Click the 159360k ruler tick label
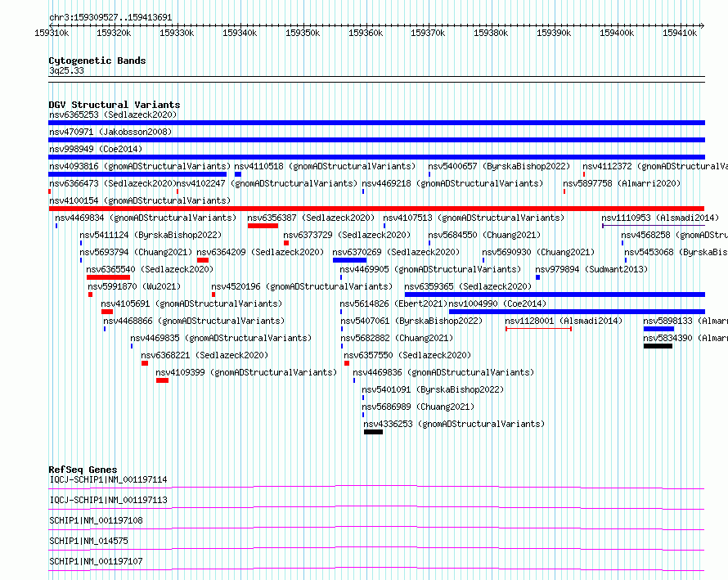The width and height of the screenshot is (728, 580). coord(366,33)
